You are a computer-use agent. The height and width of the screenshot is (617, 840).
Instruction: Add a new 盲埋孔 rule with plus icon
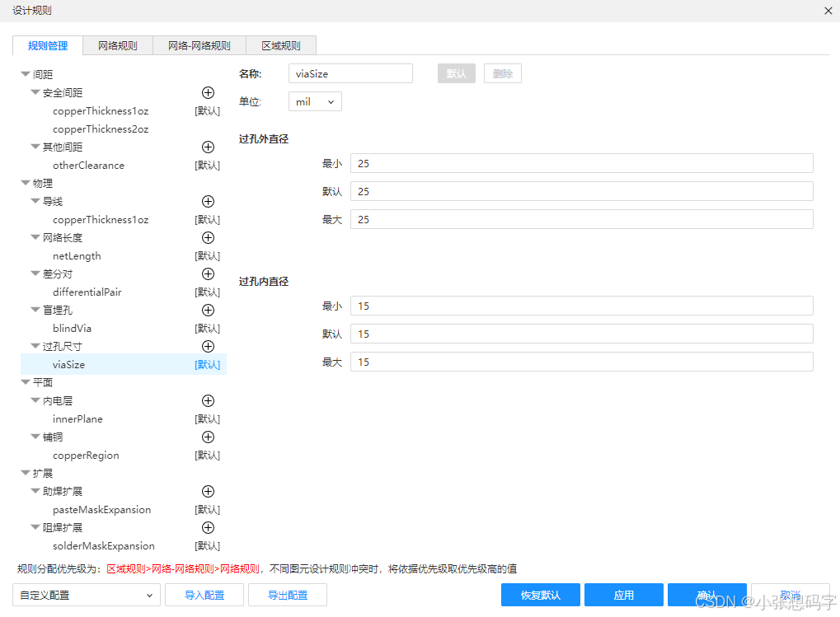(208, 311)
